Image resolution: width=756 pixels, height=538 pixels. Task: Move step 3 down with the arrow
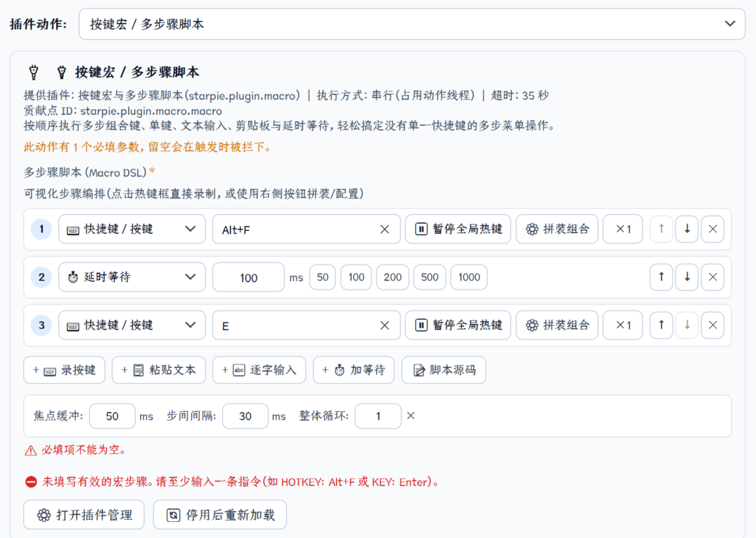coord(687,325)
